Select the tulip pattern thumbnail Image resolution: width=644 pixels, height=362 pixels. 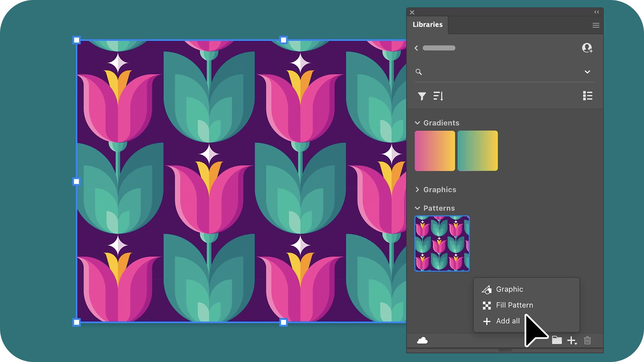pyautogui.click(x=442, y=243)
